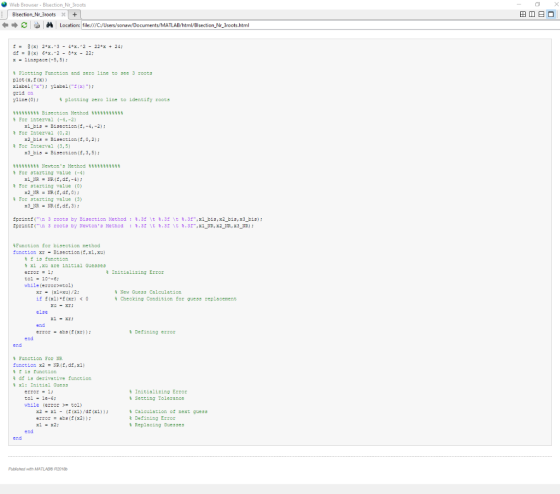Click the 'Replacing Guesses' comment

point(157,425)
